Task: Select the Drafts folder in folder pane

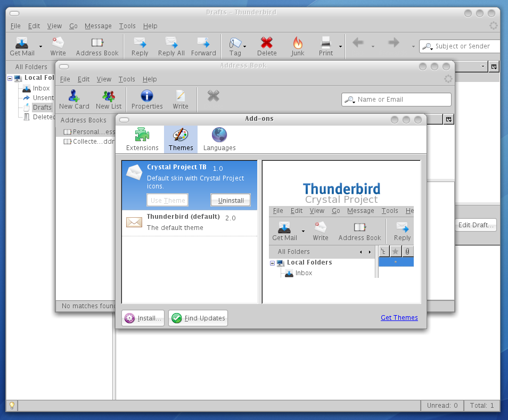Action: coord(42,107)
